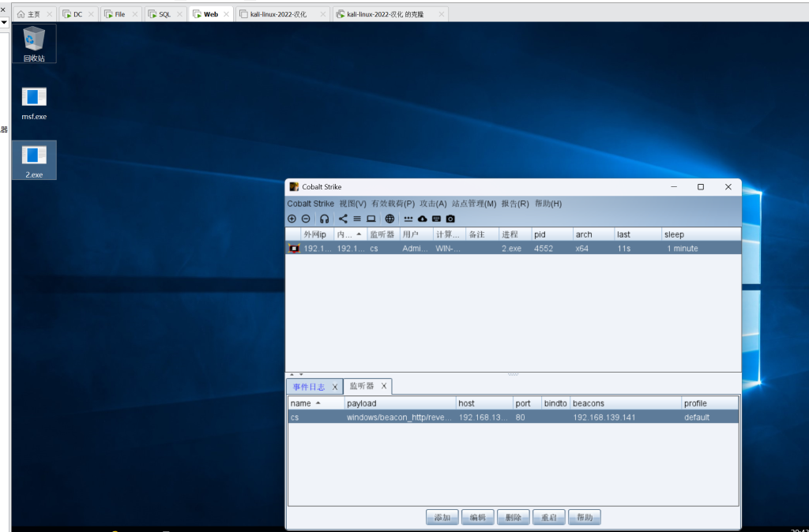Image resolution: width=809 pixels, height=532 pixels.
Task: Close the Web VM tab
Action: (226, 14)
